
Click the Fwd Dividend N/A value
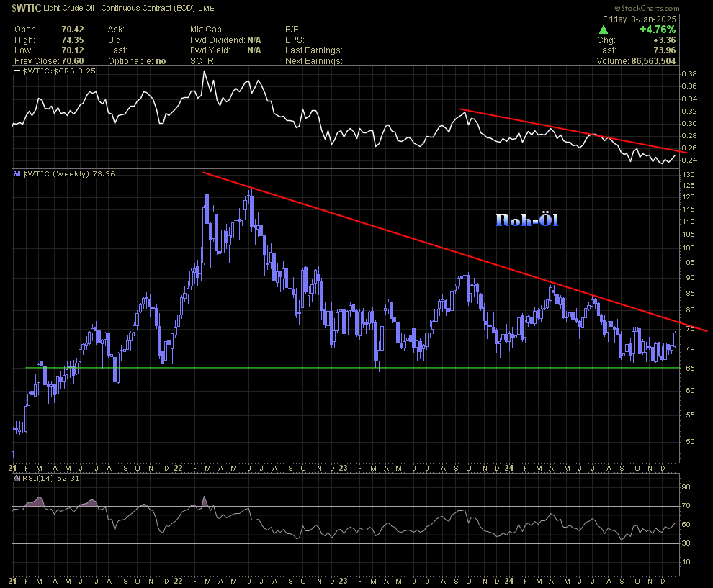(254, 40)
